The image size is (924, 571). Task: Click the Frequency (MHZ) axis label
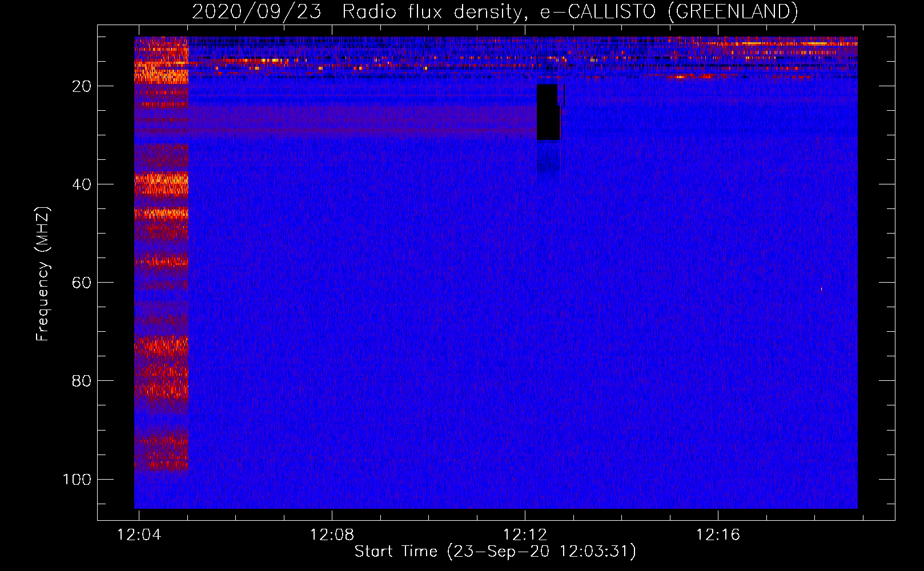pyautogui.click(x=43, y=274)
